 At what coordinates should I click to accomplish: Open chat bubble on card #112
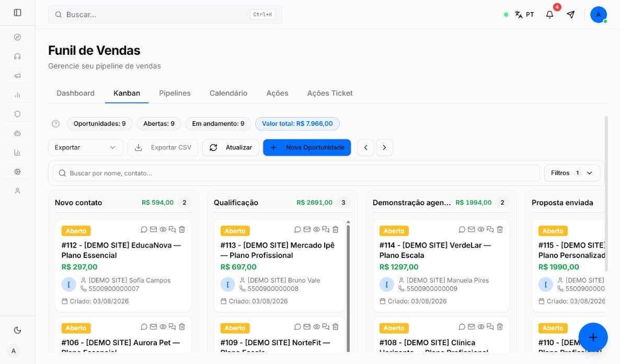pos(144,229)
